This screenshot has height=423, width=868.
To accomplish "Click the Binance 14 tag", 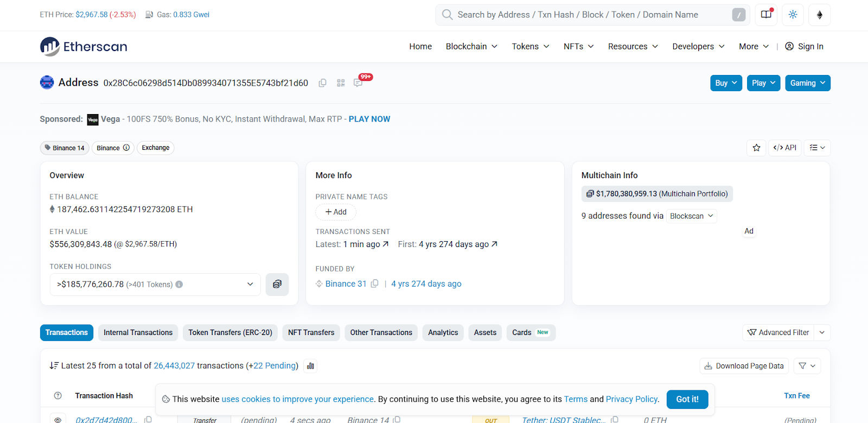I will point(65,148).
